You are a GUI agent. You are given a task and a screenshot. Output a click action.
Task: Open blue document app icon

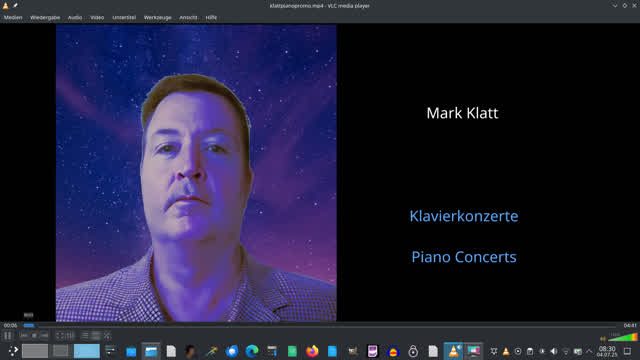[x=332, y=351]
